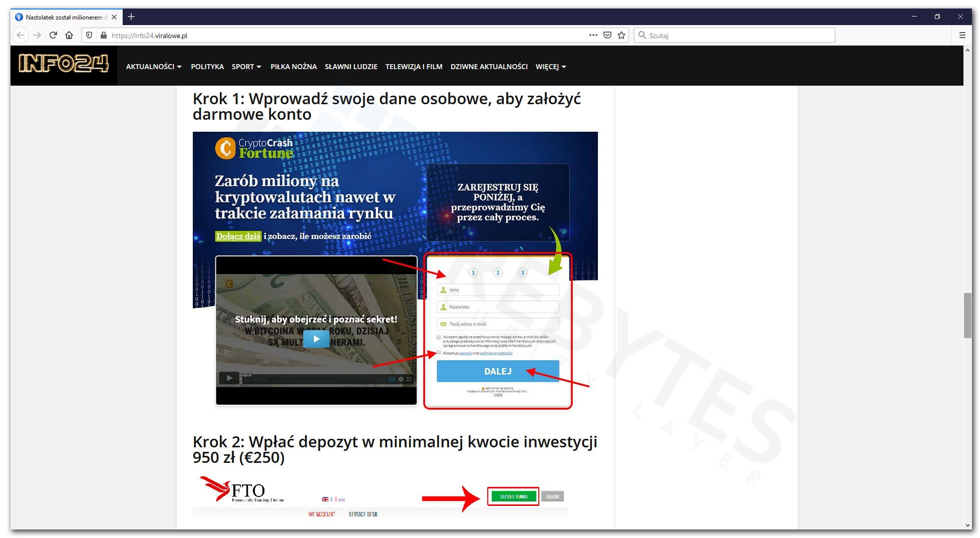
Task: Minimize the Firefox window
Action: pos(914,17)
